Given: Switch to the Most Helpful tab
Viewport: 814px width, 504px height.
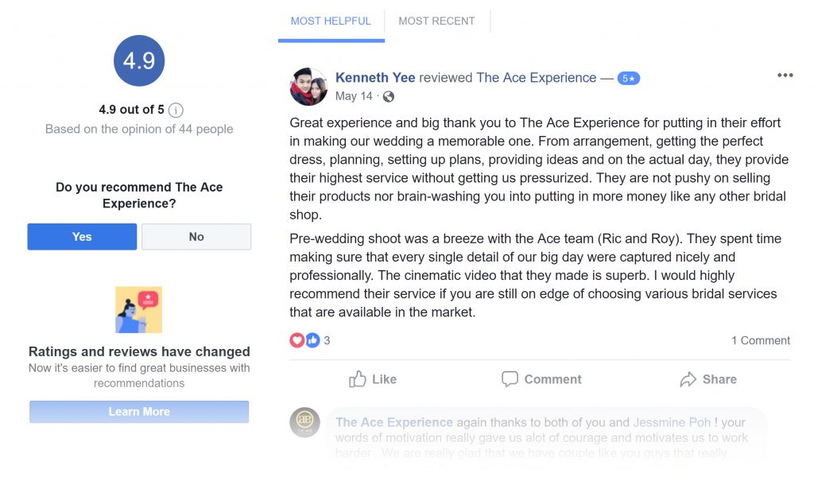Looking at the screenshot, I should click(331, 21).
